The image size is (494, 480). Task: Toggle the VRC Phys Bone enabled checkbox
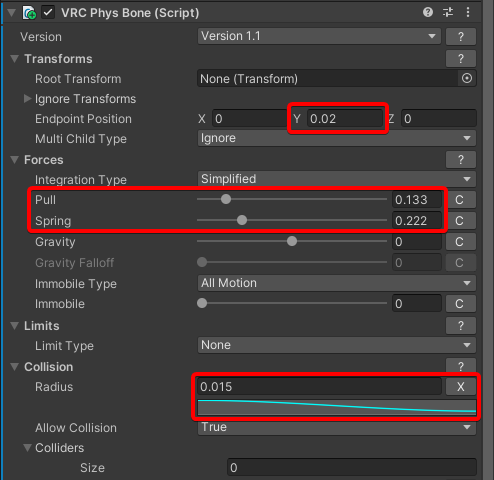(x=48, y=13)
